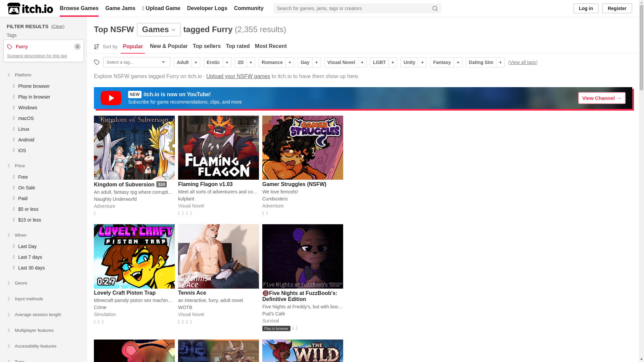This screenshot has height=362, width=644.
Task: Add the Erotic tag with plus icon
Action: [227, 62]
